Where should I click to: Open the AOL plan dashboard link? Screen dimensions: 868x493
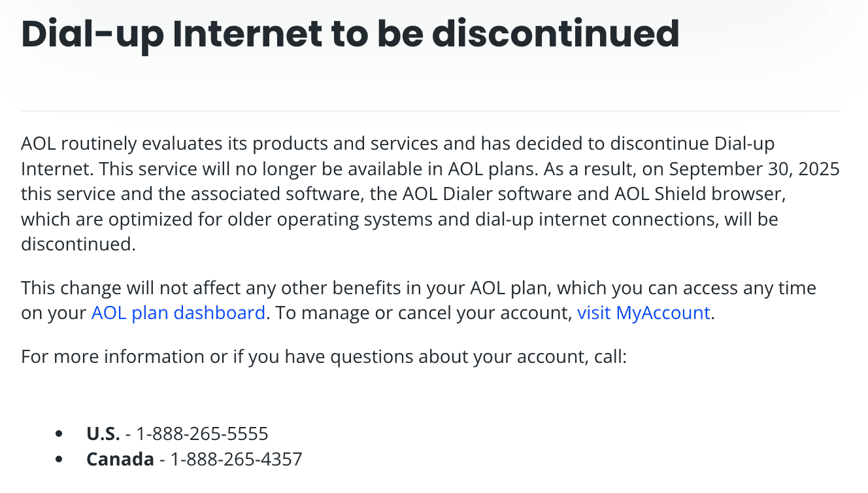178,313
